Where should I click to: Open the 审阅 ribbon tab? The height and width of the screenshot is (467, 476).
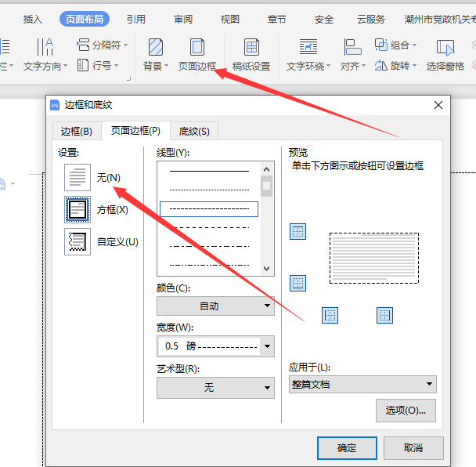click(183, 20)
